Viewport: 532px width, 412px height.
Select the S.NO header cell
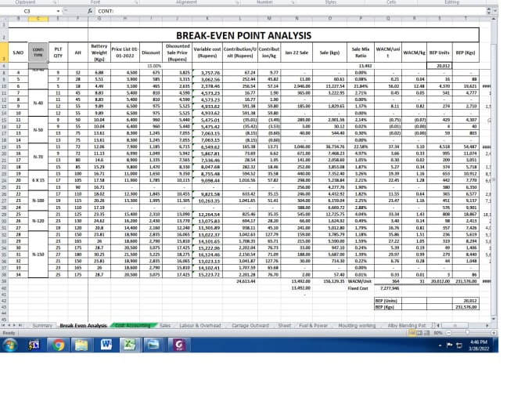[18, 52]
